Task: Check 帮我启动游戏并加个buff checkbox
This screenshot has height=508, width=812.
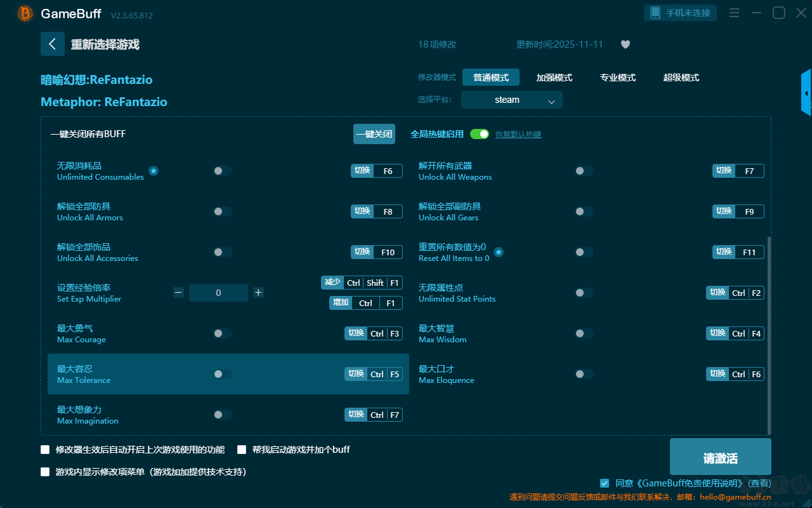Action: [x=242, y=450]
